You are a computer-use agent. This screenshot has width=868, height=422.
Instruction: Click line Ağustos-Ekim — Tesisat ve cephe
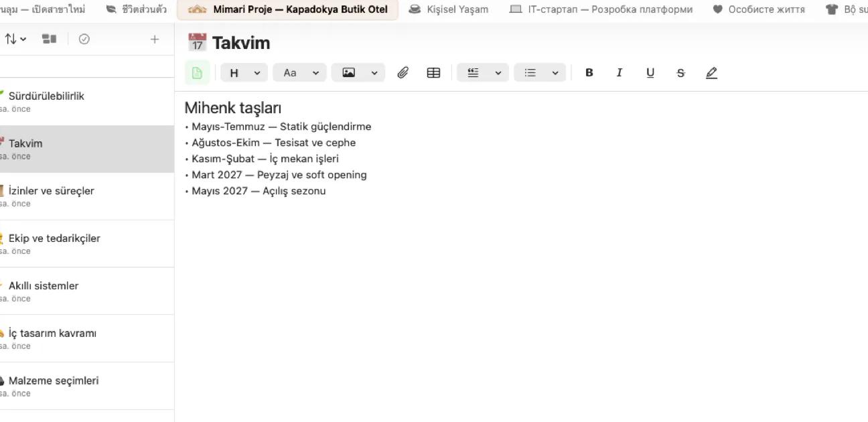point(274,143)
